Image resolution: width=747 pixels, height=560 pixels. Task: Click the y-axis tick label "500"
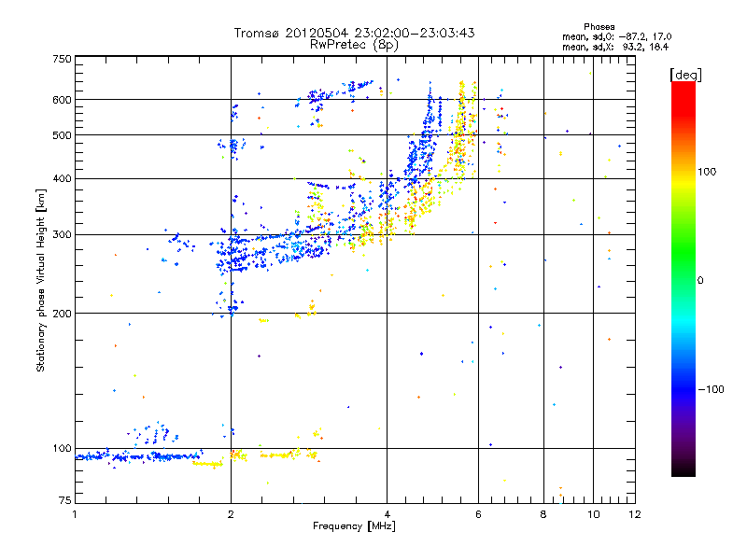(x=62, y=135)
